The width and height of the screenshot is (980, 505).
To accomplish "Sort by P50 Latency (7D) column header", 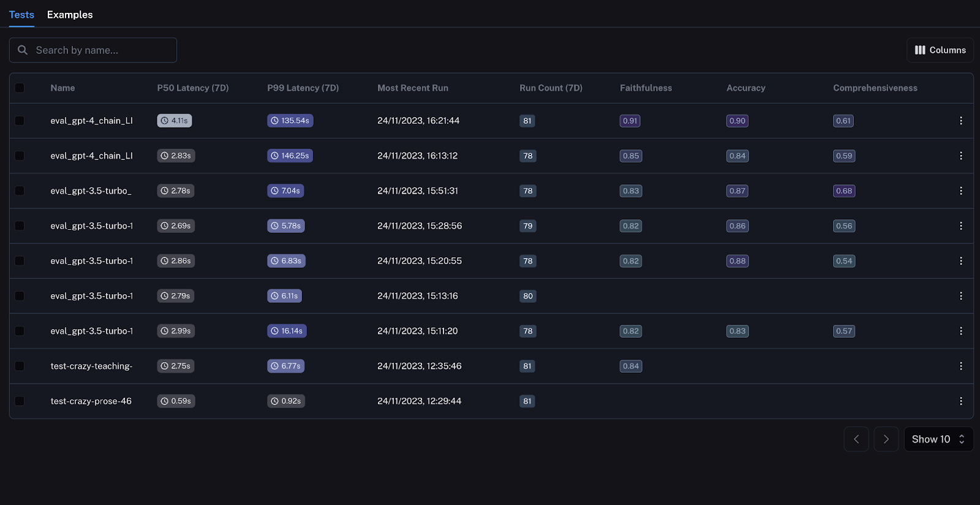I will pos(192,88).
